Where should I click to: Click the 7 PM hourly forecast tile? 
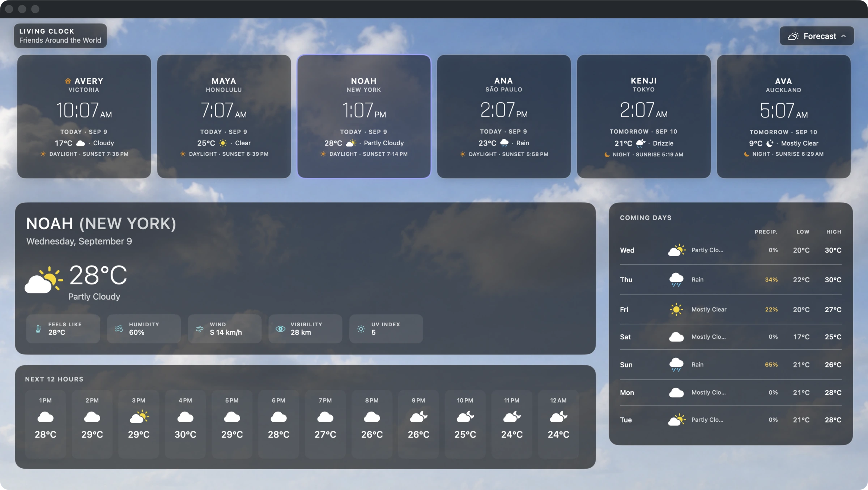(x=325, y=424)
